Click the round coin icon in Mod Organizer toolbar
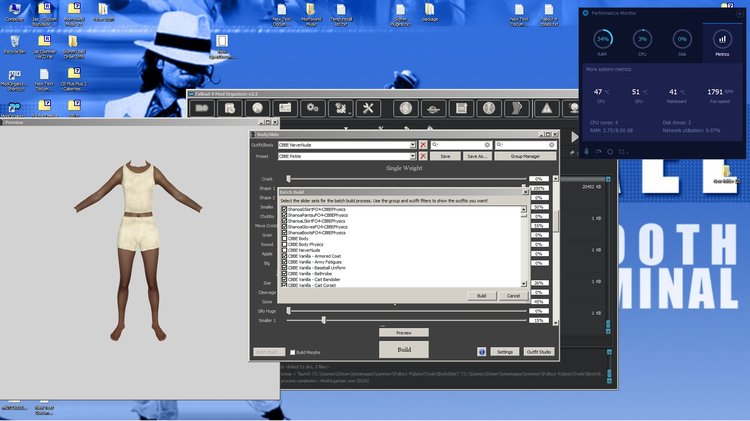Image resolution: width=750 pixels, height=421 pixels. coord(406,109)
